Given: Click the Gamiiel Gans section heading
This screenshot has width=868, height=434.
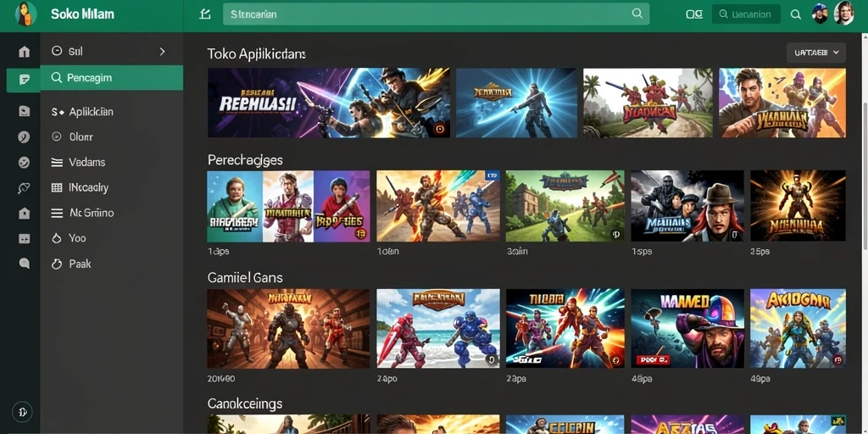Looking at the screenshot, I should coord(245,277).
